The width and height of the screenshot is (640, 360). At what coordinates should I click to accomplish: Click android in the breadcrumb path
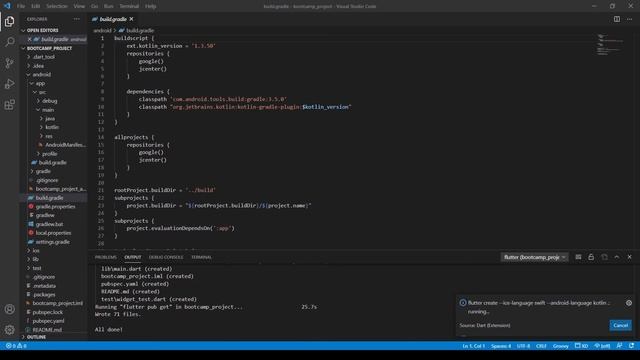coord(102,30)
